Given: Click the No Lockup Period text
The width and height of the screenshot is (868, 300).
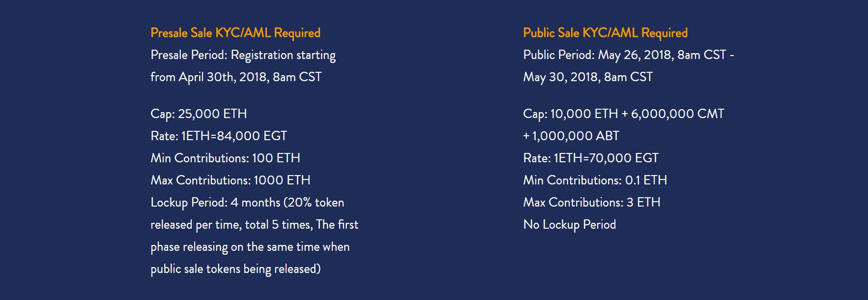Looking at the screenshot, I should (x=570, y=225).
